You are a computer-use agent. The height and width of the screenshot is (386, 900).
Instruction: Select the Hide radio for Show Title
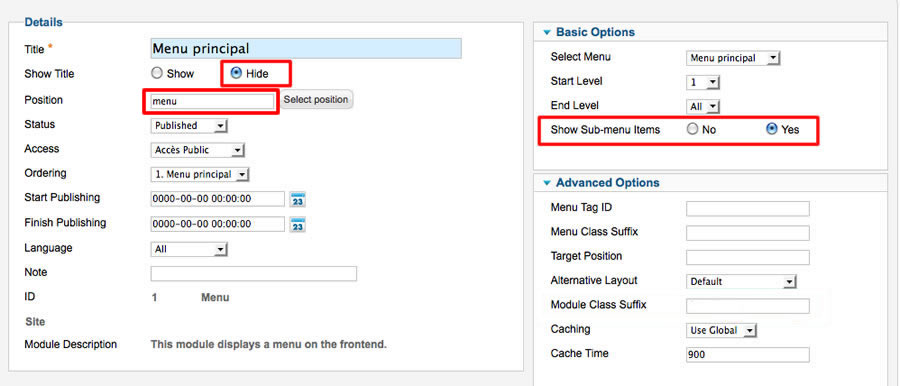coord(235,73)
